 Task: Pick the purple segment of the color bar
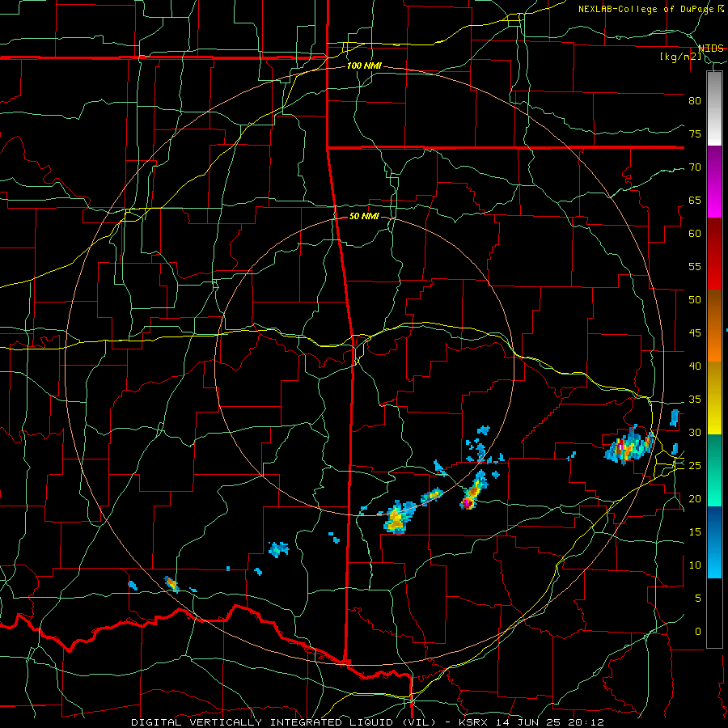[714, 163]
